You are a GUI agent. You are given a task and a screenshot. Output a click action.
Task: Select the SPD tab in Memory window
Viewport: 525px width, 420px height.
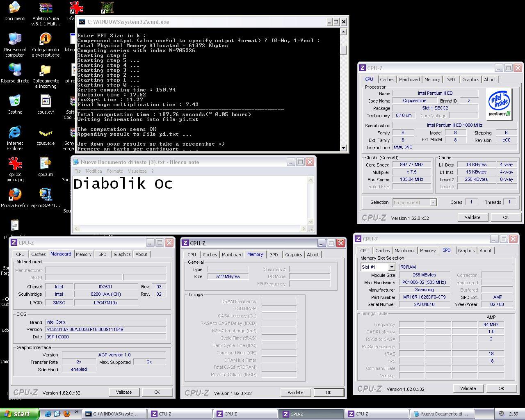tap(274, 255)
